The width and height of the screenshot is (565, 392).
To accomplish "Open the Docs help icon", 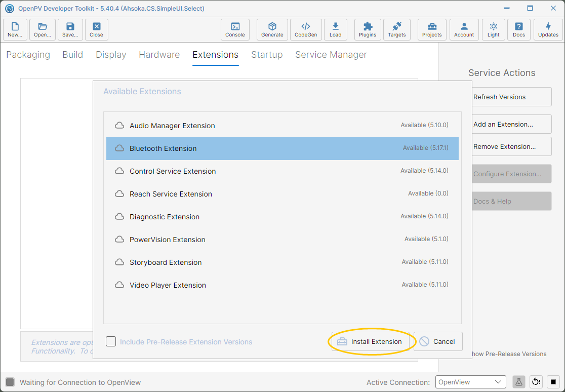I will tap(519, 29).
